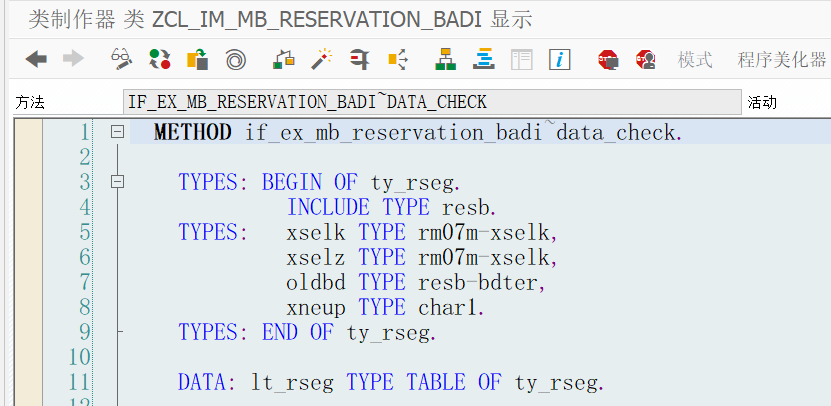
Task: Click line number 5 in the gutter
Action: click(x=85, y=232)
